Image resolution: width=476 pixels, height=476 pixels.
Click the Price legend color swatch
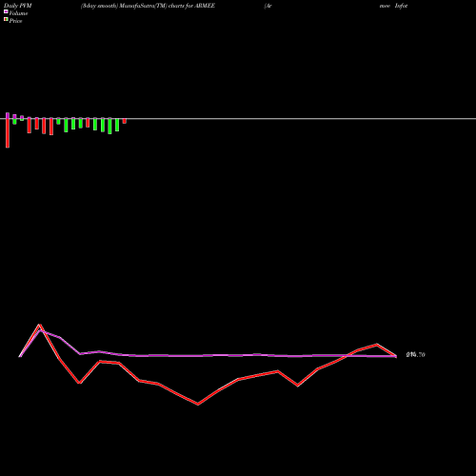(6, 19)
